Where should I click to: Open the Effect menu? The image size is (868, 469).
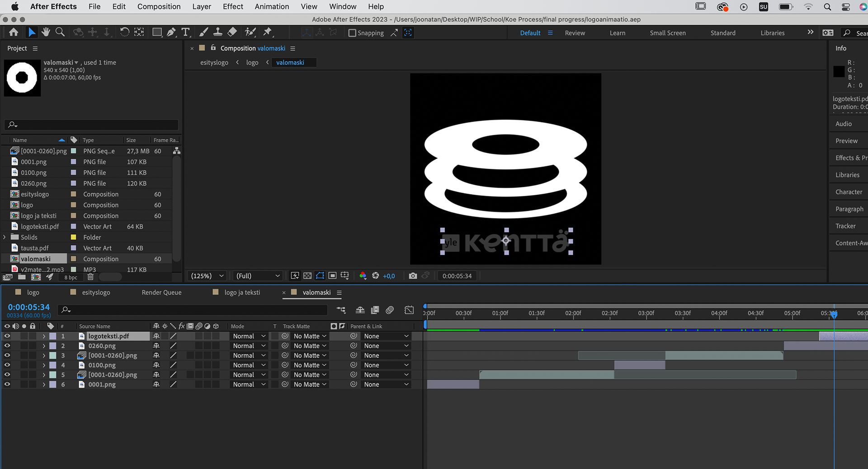[233, 6]
